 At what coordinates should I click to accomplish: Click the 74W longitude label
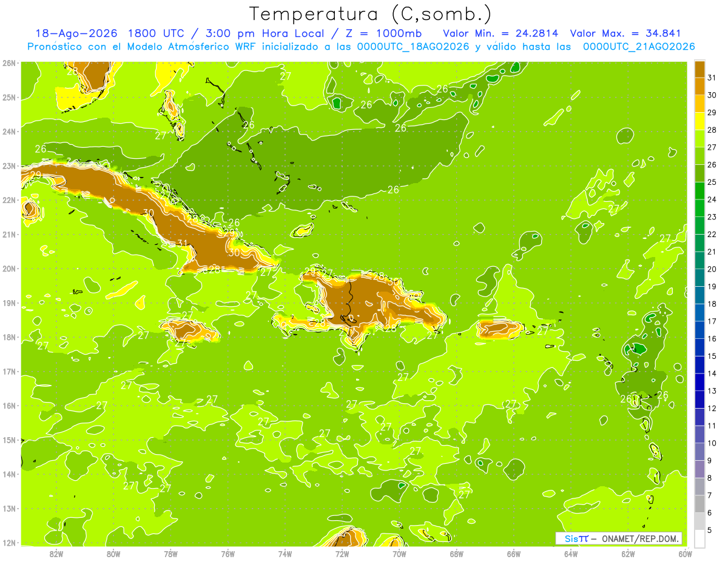(x=285, y=554)
